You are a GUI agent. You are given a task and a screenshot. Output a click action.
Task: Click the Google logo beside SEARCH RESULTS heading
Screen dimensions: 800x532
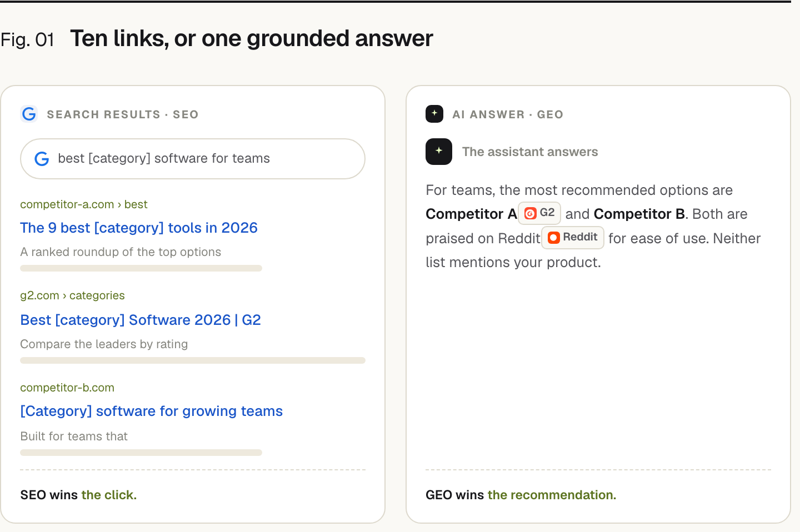pos(29,114)
